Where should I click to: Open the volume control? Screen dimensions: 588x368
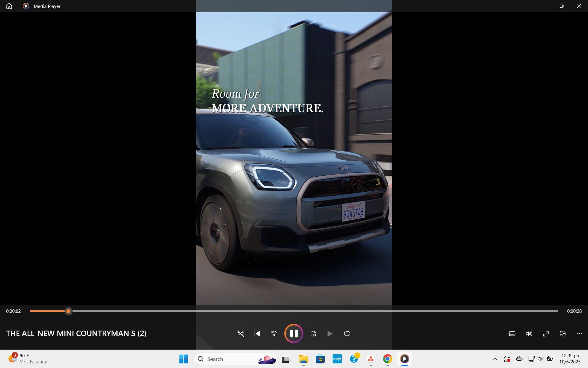[529, 333]
